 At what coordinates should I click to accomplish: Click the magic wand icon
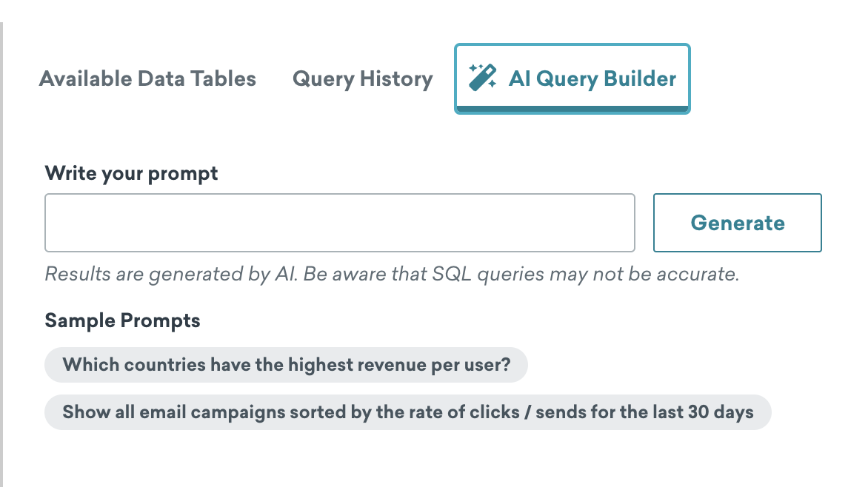point(482,78)
